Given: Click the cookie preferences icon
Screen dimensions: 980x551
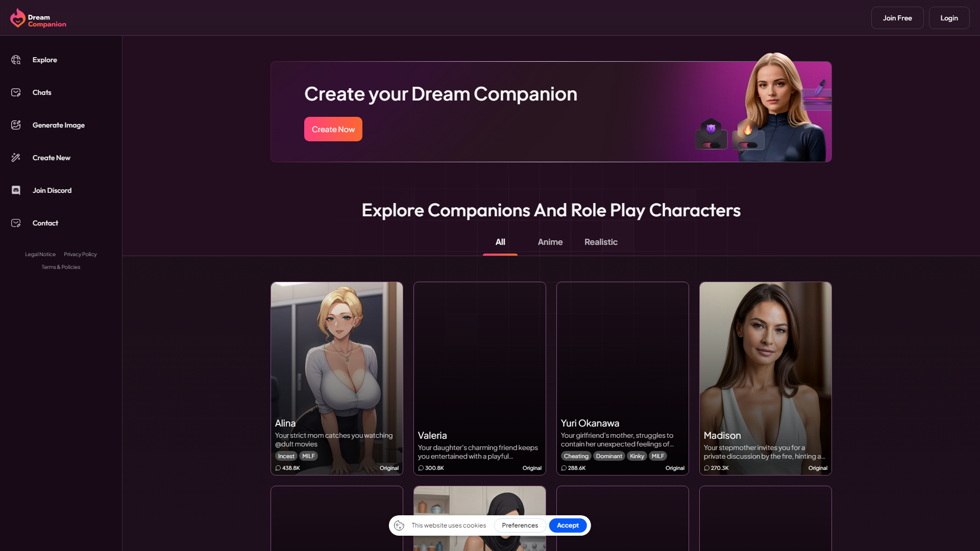Looking at the screenshot, I should tap(400, 525).
